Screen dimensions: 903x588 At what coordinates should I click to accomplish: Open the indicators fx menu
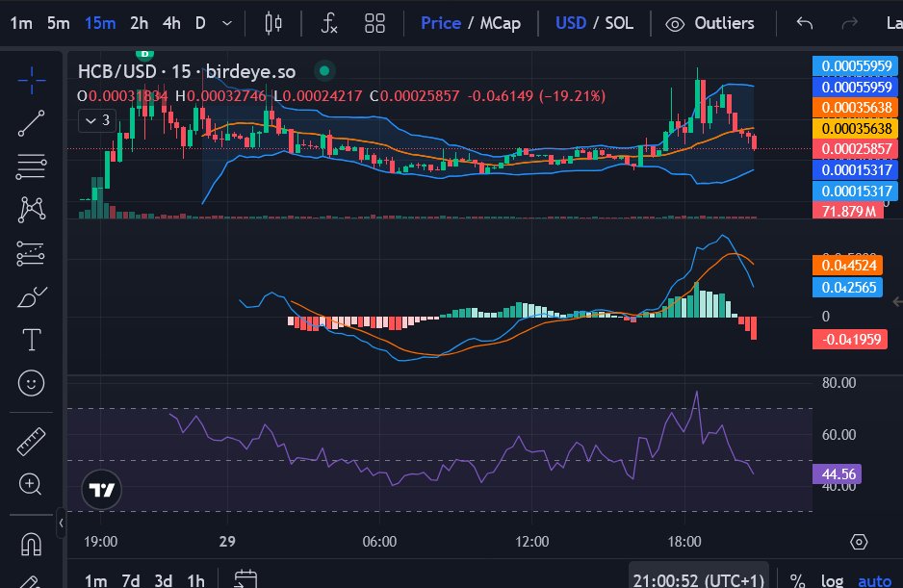(329, 23)
